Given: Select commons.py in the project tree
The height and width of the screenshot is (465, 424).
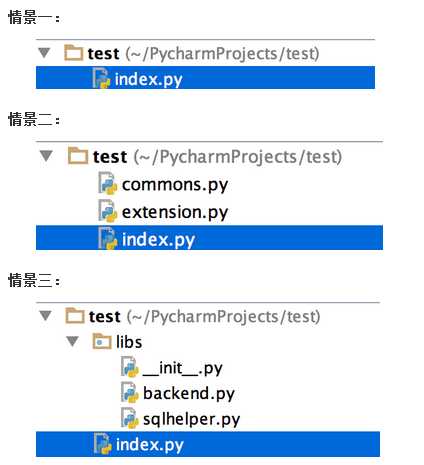Looking at the screenshot, I should (175, 184).
